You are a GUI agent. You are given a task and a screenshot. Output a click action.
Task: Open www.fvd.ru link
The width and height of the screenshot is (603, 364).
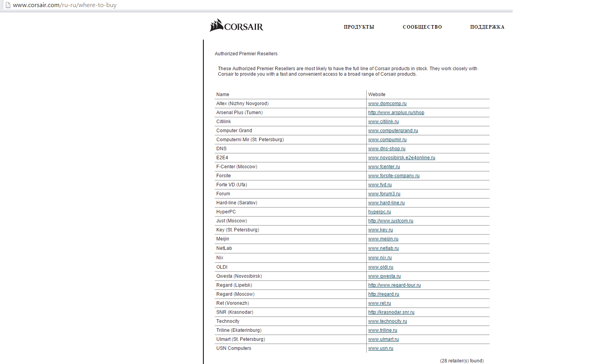point(380,185)
